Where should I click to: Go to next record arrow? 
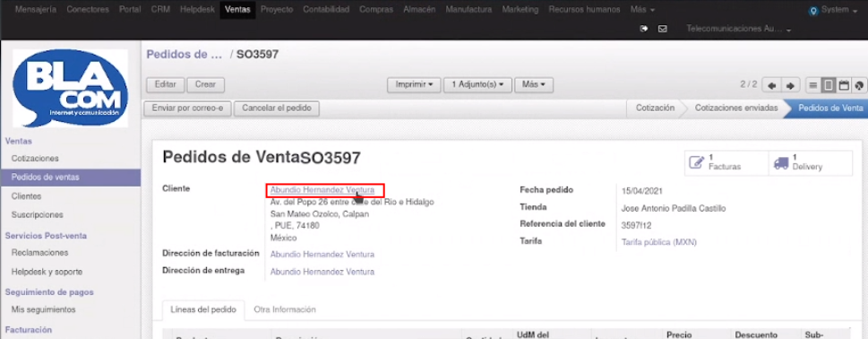click(x=790, y=85)
